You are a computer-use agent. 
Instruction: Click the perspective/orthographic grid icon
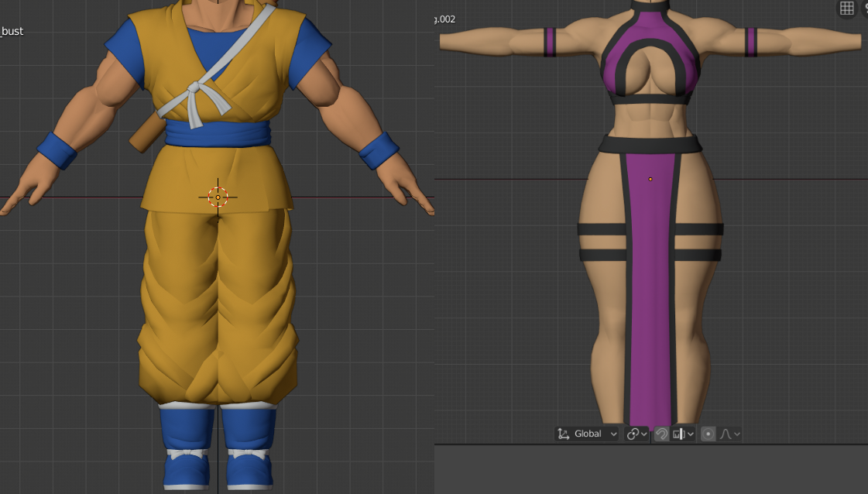pyautogui.click(x=846, y=8)
